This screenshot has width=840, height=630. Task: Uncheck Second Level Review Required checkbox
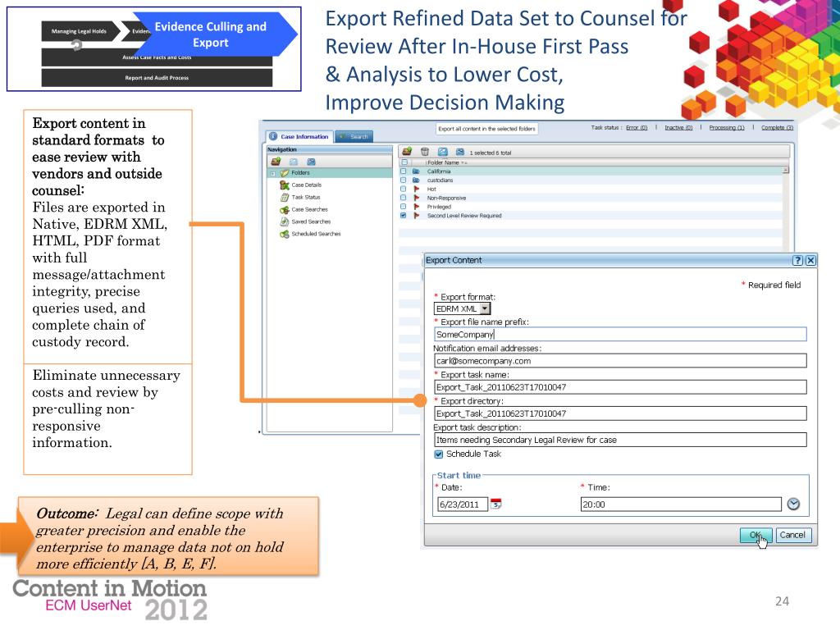[x=404, y=216]
